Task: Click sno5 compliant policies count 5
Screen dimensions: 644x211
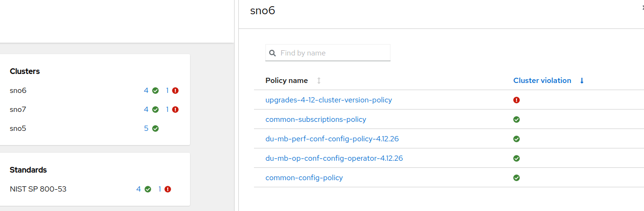Action: coord(146,128)
